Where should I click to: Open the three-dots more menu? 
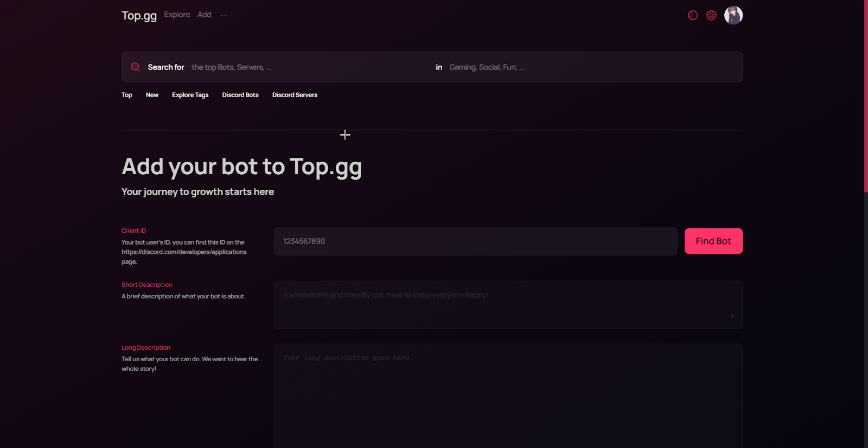click(224, 15)
